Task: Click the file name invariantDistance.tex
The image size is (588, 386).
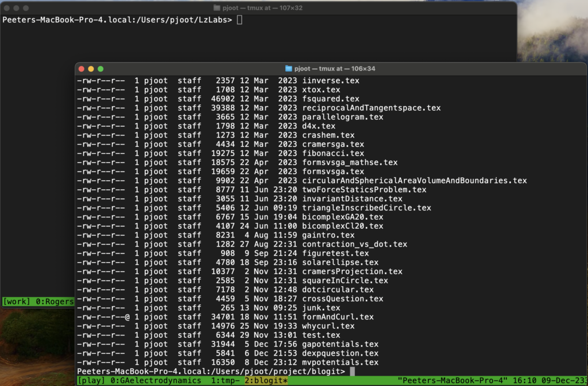Action: click(352, 199)
